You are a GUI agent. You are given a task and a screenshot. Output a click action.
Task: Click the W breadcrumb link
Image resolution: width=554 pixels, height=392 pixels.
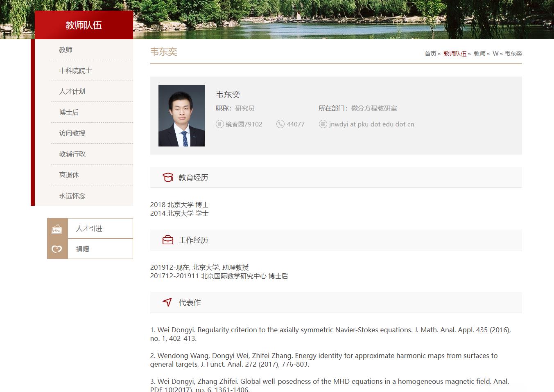pos(495,54)
